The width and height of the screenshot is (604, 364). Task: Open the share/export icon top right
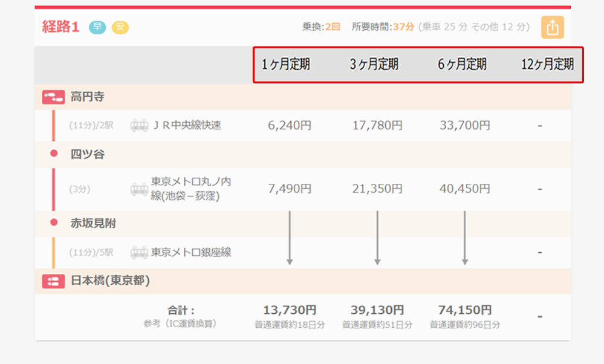click(552, 27)
